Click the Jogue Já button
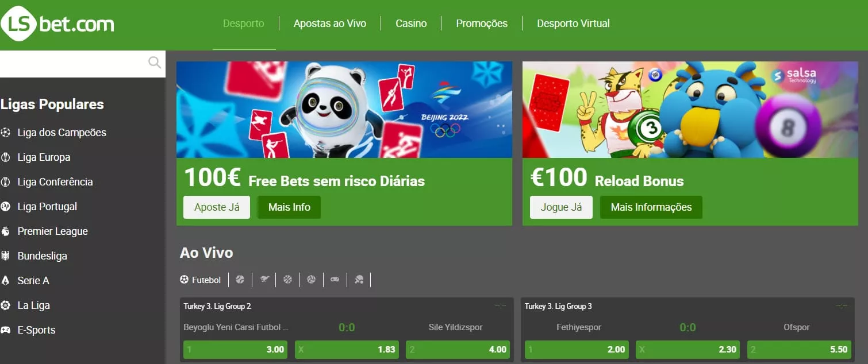 [x=561, y=207]
